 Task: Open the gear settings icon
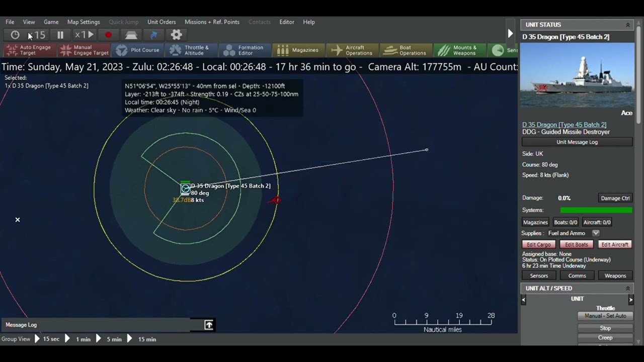[x=176, y=35]
